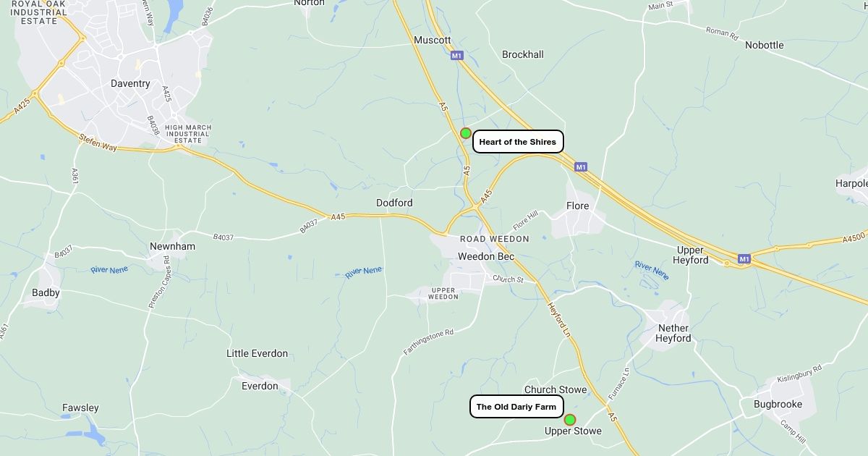
Task: Select the Heart of the Shires label
Action: click(x=518, y=142)
